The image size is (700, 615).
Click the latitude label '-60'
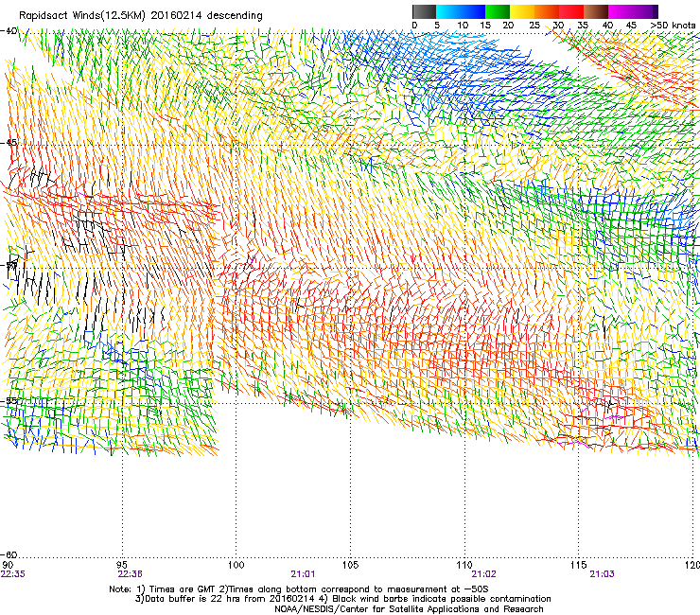pyautogui.click(x=9, y=554)
